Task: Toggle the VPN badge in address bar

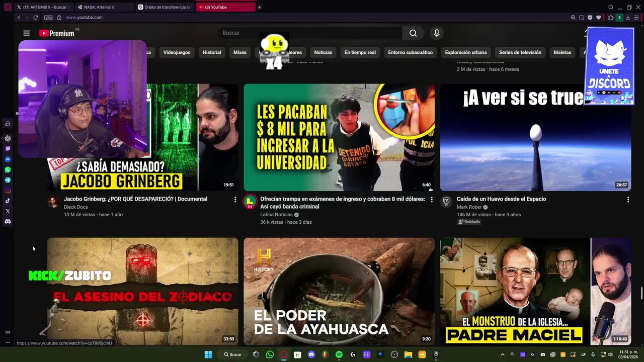Action: pyautogui.click(x=48, y=18)
